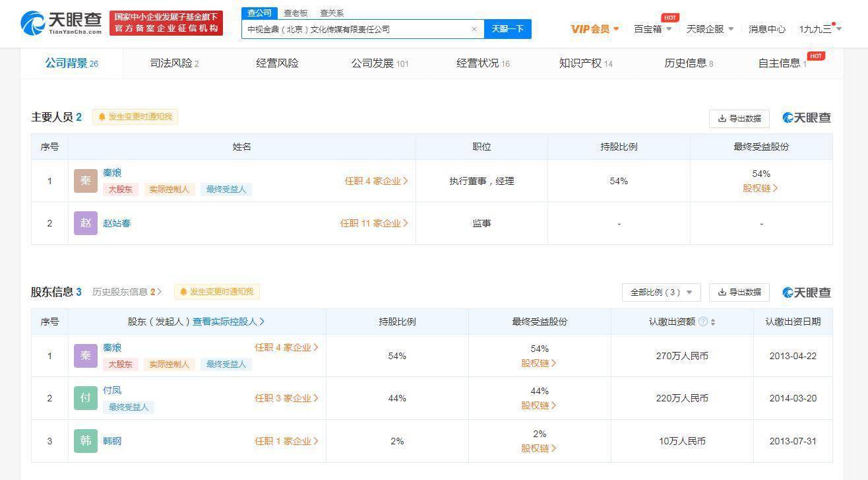Click the 天眼一下 search button
The height and width of the screenshot is (480, 868).
[507, 29]
